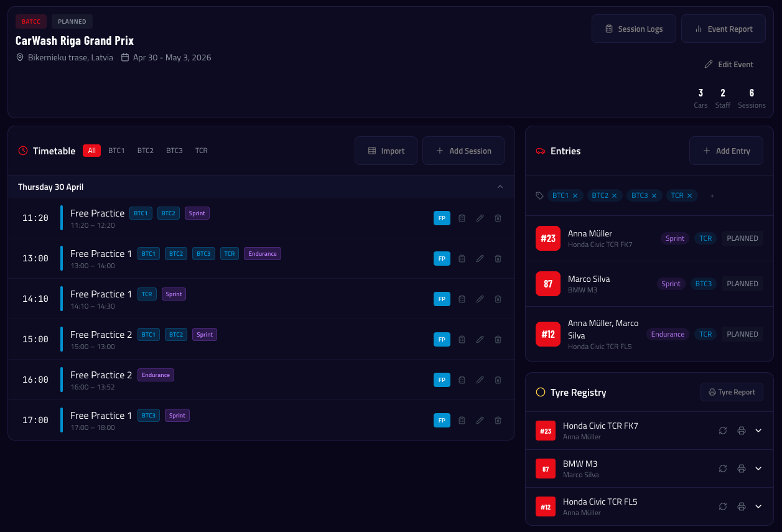Remove the BTC3 tag from Entries

point(654,195)
